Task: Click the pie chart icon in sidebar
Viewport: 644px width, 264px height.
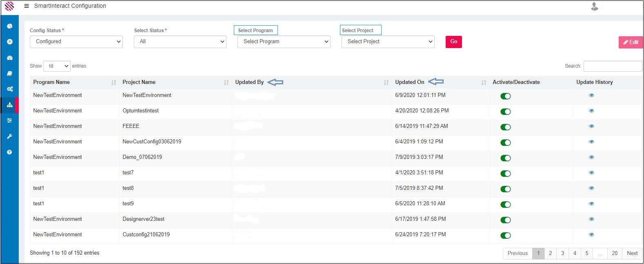Action: click(10, 26)
